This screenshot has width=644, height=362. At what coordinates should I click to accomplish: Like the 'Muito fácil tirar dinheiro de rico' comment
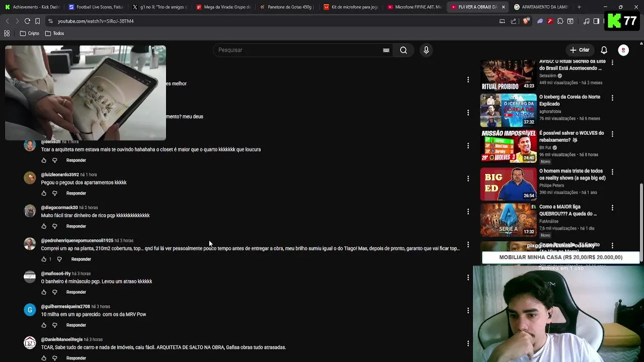44,226
